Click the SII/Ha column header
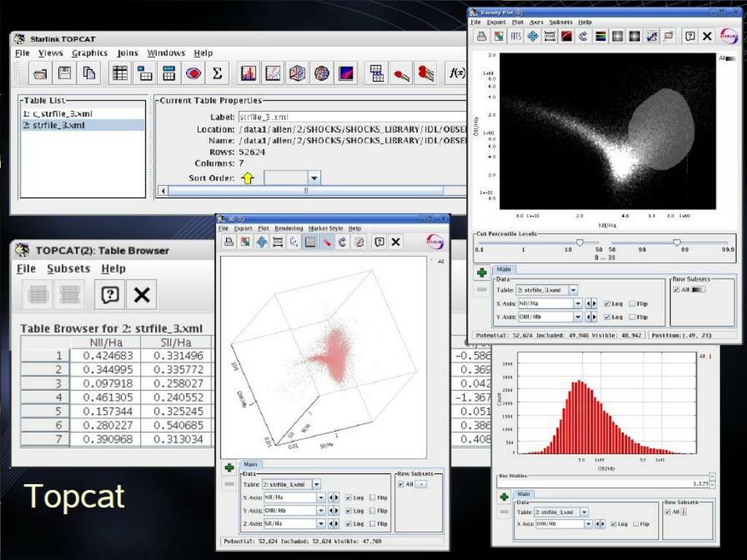 176,343
